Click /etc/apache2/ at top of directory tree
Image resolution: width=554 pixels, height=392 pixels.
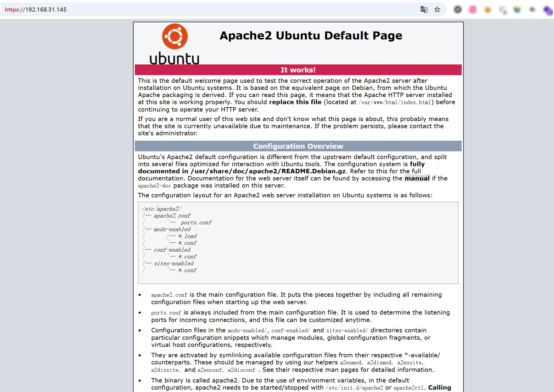(162, 209)
